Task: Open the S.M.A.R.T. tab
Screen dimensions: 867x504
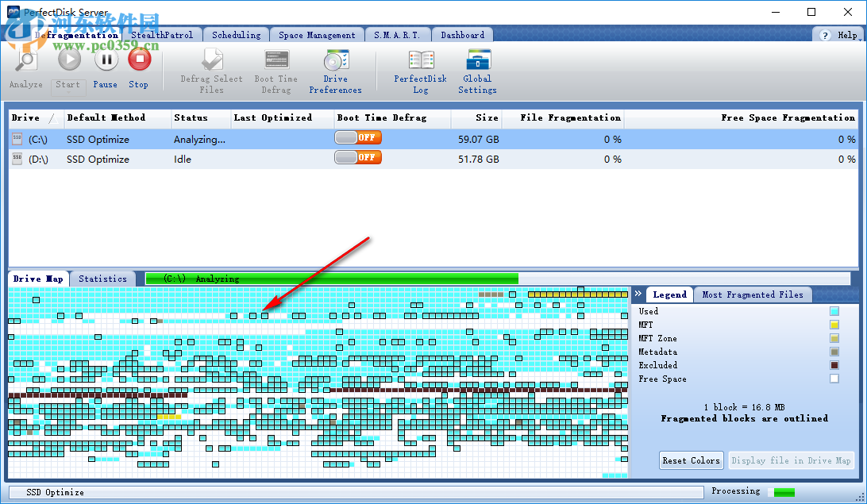Action: pyautogui.click(x=397, y=35)
